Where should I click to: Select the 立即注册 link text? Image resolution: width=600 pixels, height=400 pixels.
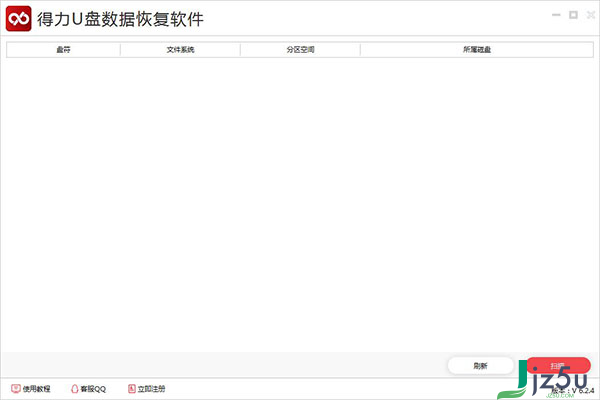pyautogui.click(x=152, y=389)
